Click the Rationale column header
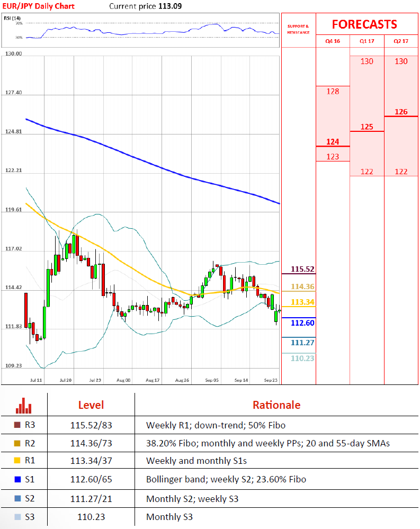This screenshot has width=420, height=529. point(276,405)
